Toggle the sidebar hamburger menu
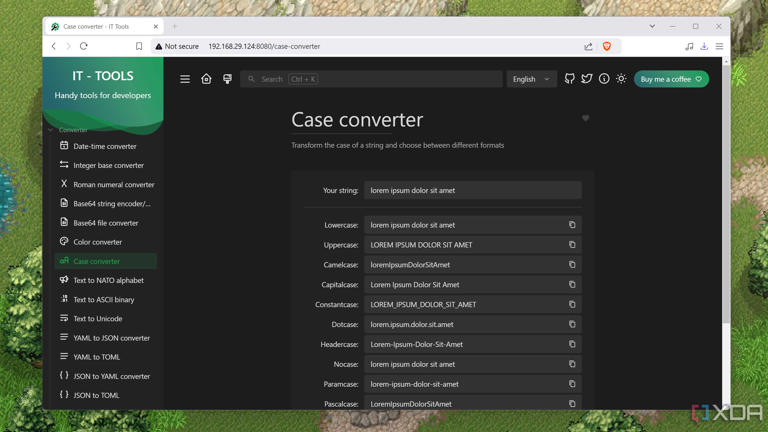Image resolution: width=768 pixels, height=432 pixels. (x=185, y=79)
